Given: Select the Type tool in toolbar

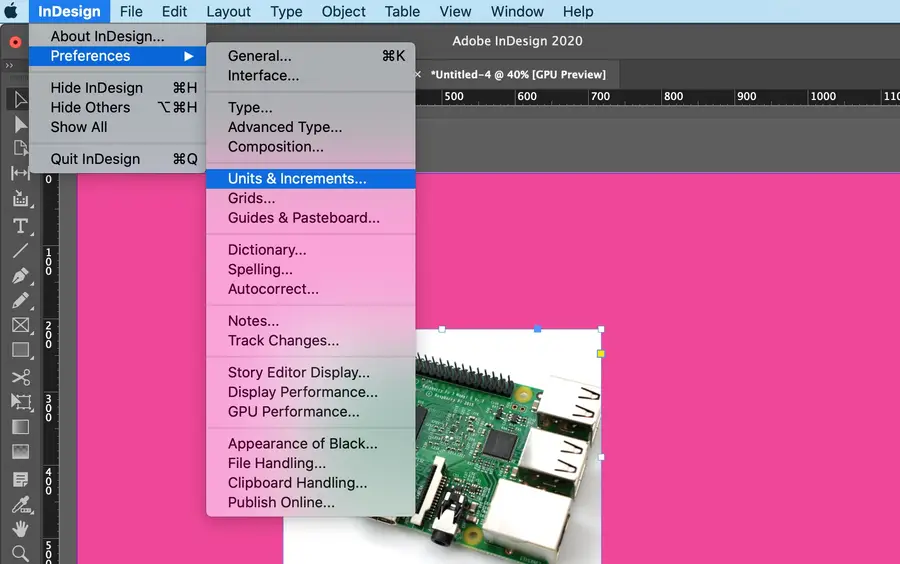Looking at the screenshot, I should pos(20,226).
